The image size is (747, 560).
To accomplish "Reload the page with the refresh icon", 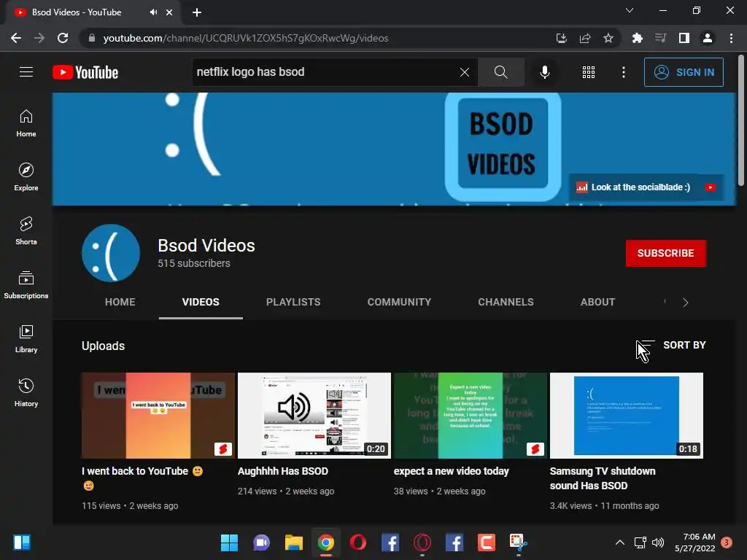I will click(63, 38).
